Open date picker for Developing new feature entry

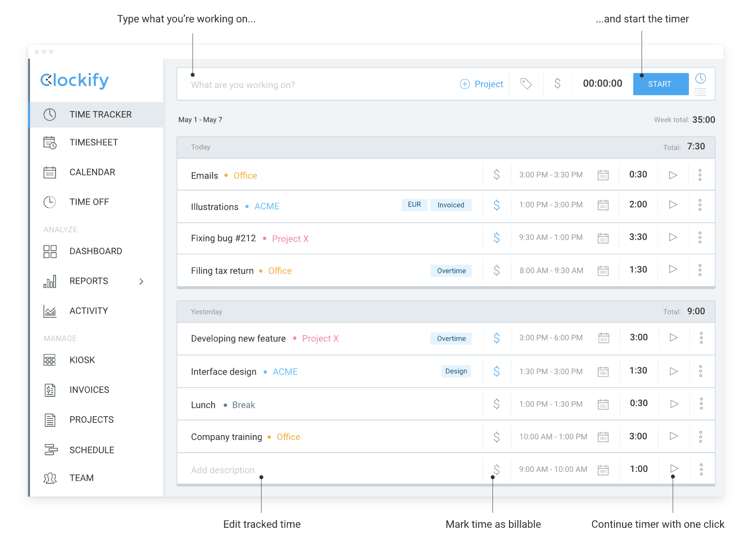[x=604, y=338]
